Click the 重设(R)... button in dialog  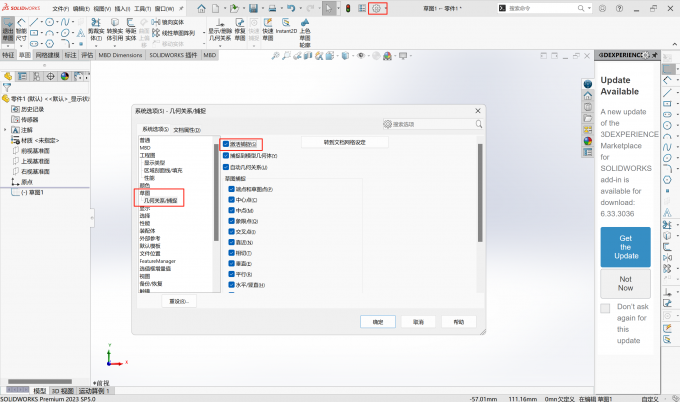point(179,301)
